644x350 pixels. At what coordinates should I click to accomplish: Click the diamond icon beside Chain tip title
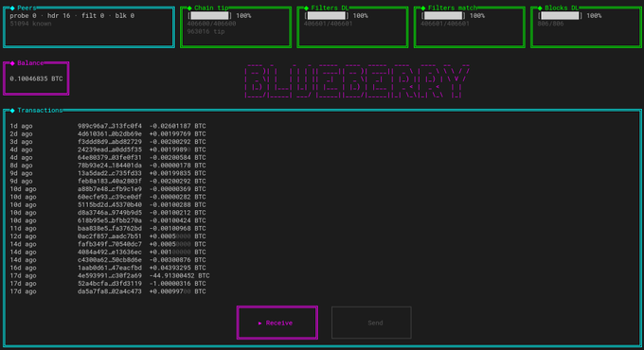coord(189,8)
